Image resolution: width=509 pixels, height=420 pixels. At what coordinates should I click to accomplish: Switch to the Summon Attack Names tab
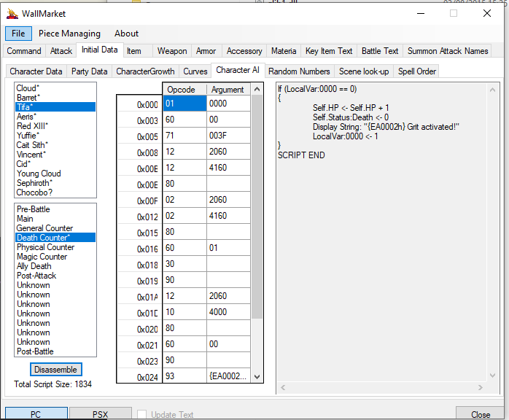(x=448, y=51)
